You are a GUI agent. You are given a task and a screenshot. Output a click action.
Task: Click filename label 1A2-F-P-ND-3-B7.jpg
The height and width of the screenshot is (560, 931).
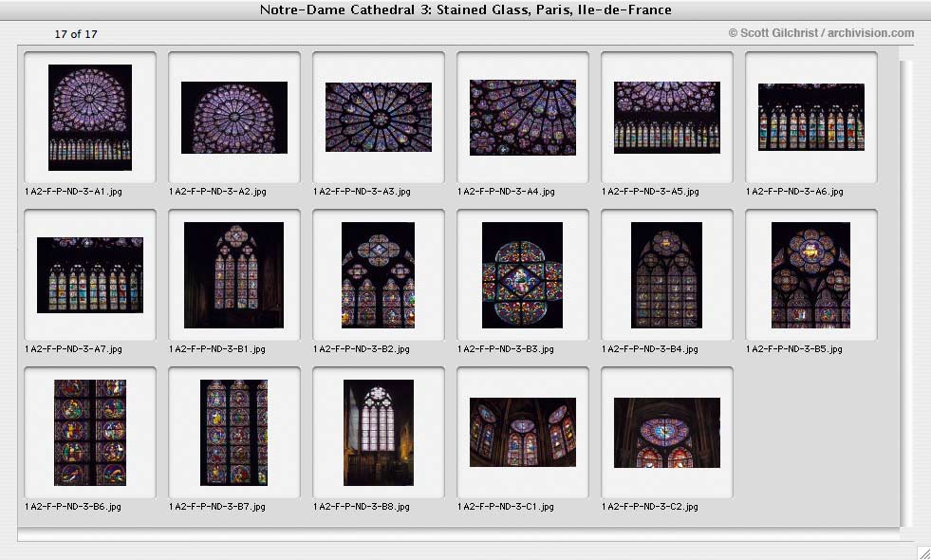tap(217, 507)
